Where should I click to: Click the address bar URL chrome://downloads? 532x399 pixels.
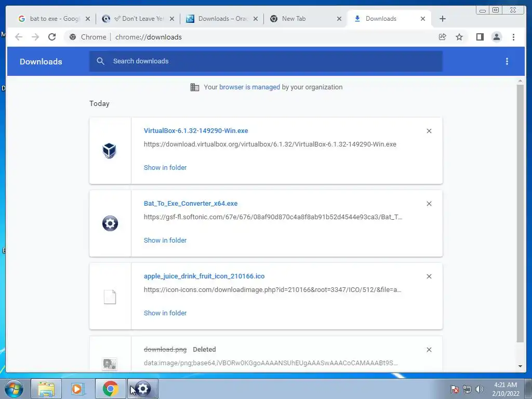pos(148,37)
